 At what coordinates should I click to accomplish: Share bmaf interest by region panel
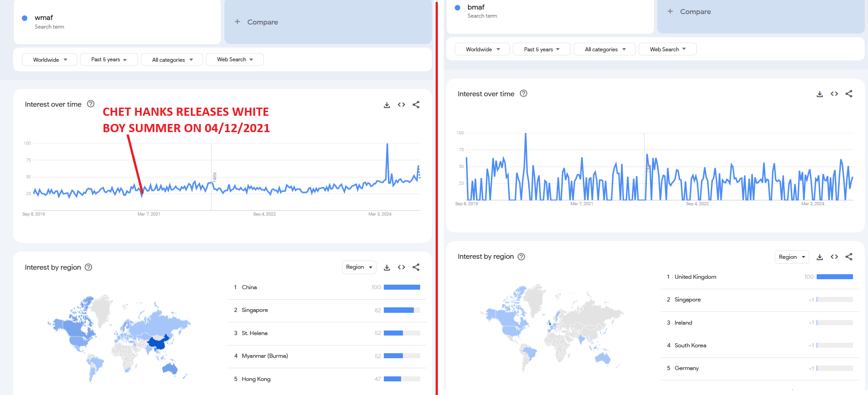coord(849,257)
